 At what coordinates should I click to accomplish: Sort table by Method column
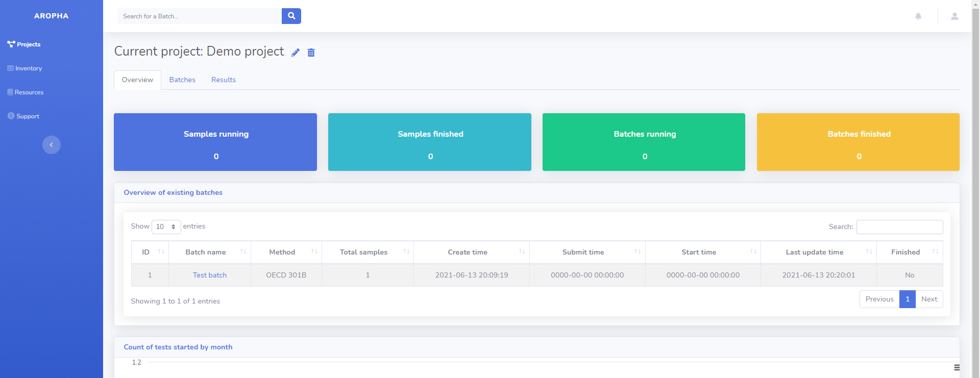coord(286,252)
